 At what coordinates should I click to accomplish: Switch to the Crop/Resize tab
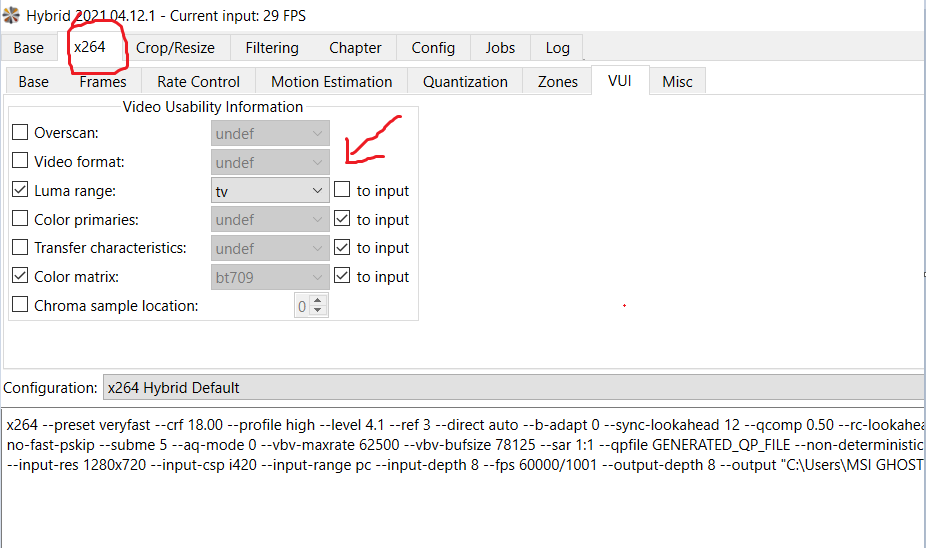point(175,48)
